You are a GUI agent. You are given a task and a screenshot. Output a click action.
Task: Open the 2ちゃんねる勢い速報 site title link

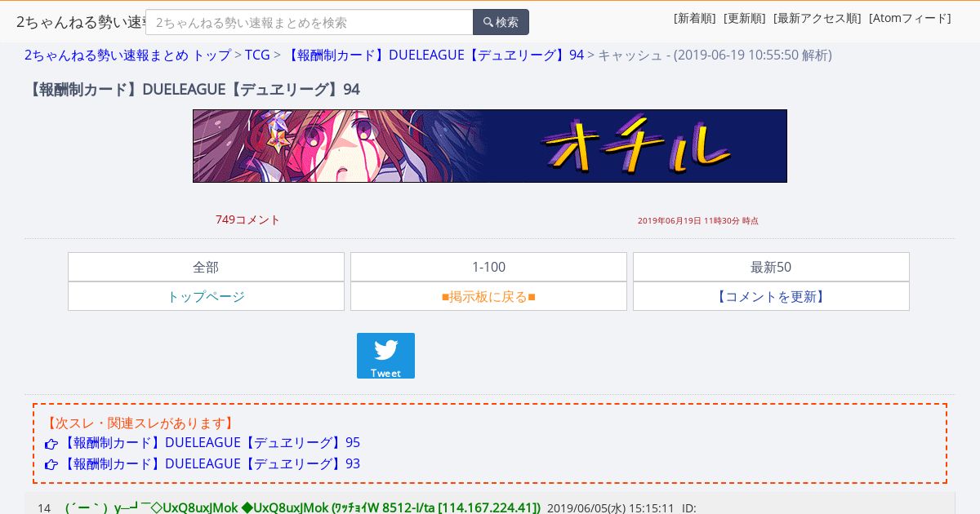coord(80,22)
